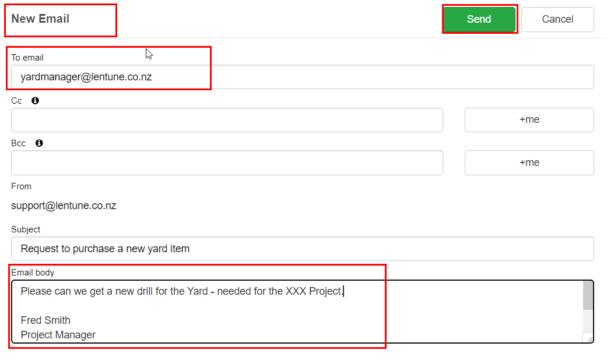Click into the Bcc input field

pyautogui.click(x=227, y=163)
